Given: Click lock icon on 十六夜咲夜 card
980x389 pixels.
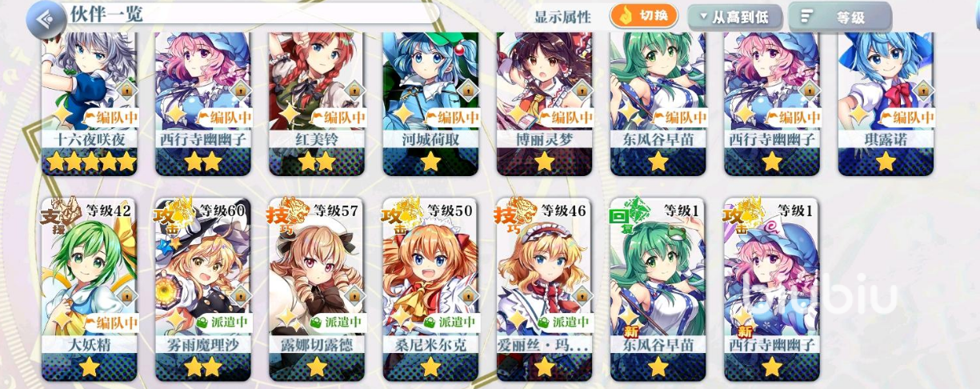Looking at the screenshot, I should click(x=126, y=88).
